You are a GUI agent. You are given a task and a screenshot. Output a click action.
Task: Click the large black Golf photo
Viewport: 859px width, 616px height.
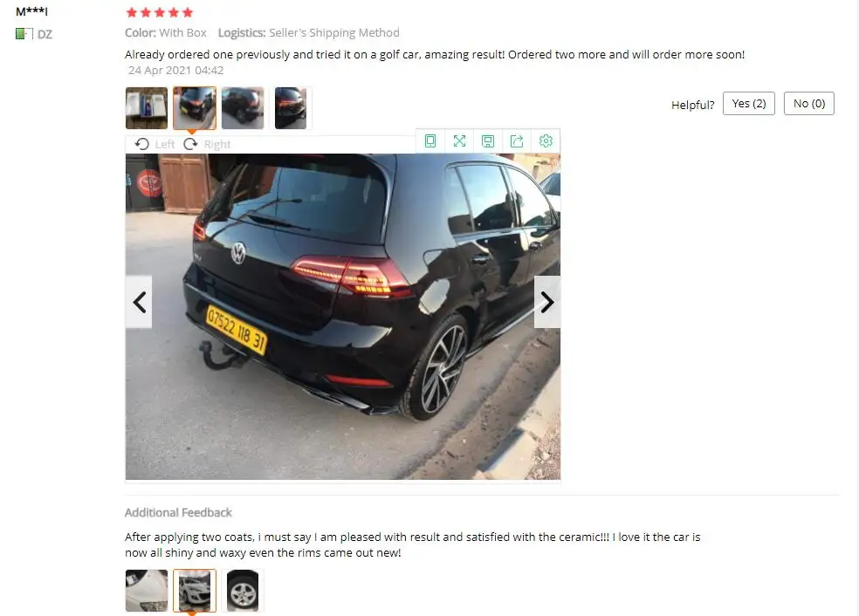coord(343,317)
